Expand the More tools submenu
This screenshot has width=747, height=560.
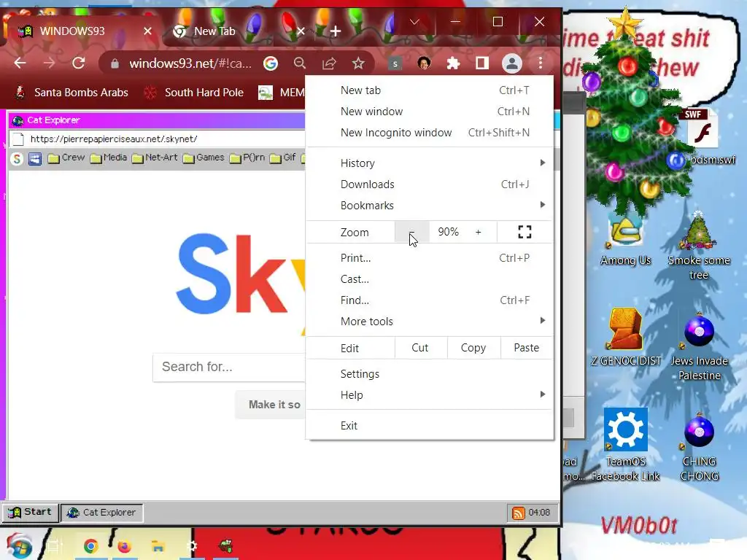pos(429,322)
